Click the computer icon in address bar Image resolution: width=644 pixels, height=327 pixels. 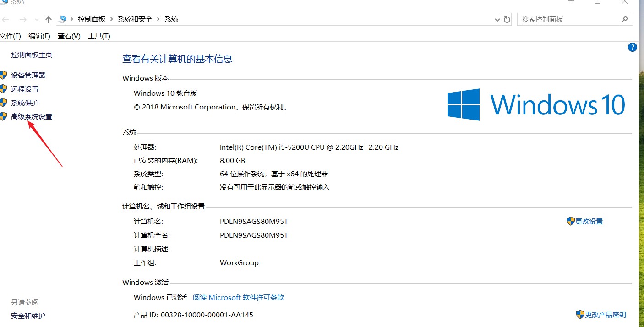(63, 19)
